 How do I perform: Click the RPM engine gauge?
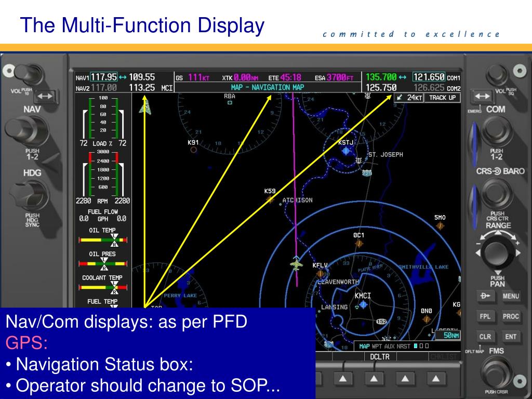(x=103, y=177)
